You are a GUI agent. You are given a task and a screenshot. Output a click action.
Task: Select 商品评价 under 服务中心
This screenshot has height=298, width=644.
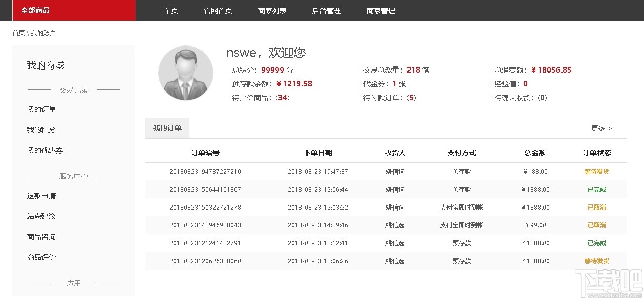41,257
